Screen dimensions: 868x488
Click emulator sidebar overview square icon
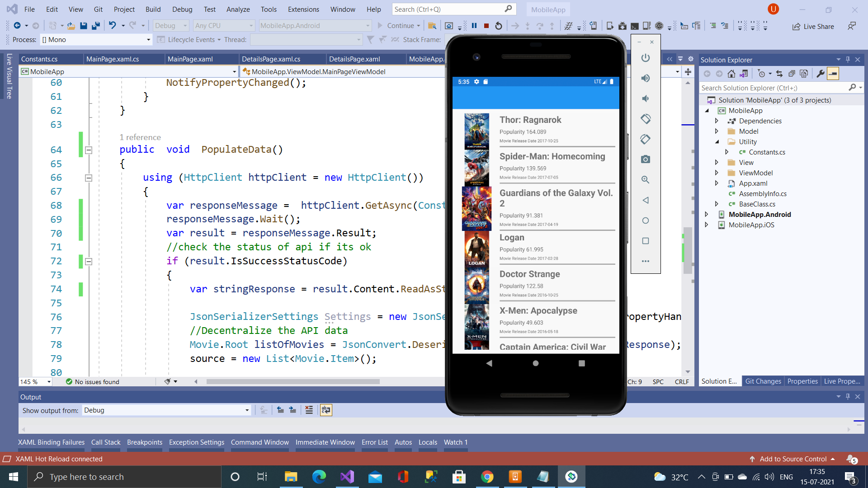tap(646, 241)
